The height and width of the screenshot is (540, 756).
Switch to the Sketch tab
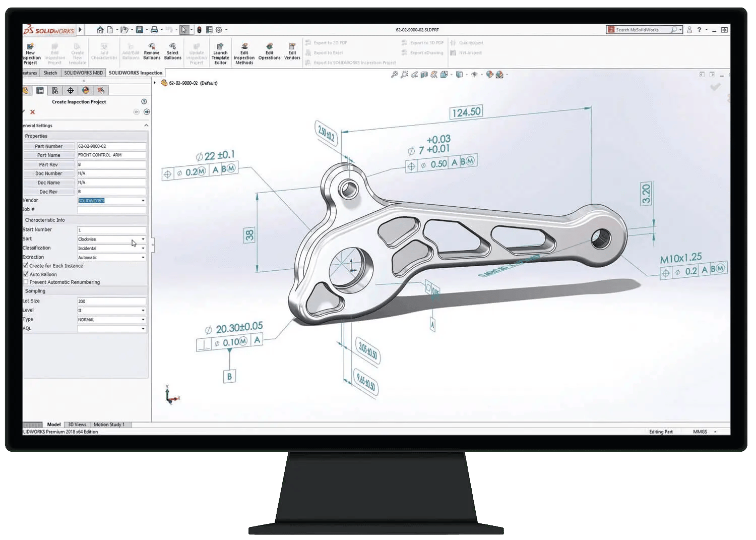pyautogui.click(x=50, y=73)
